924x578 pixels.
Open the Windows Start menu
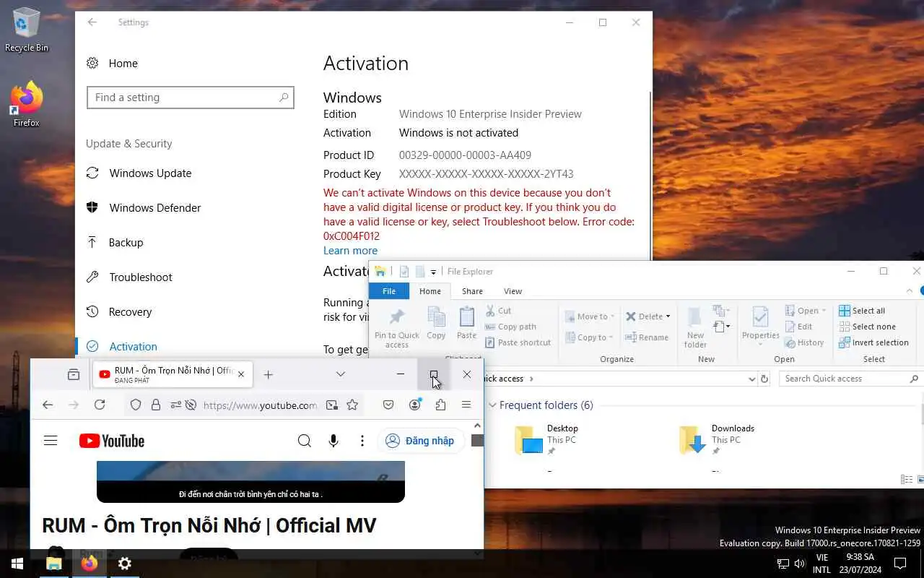[17, 564]
